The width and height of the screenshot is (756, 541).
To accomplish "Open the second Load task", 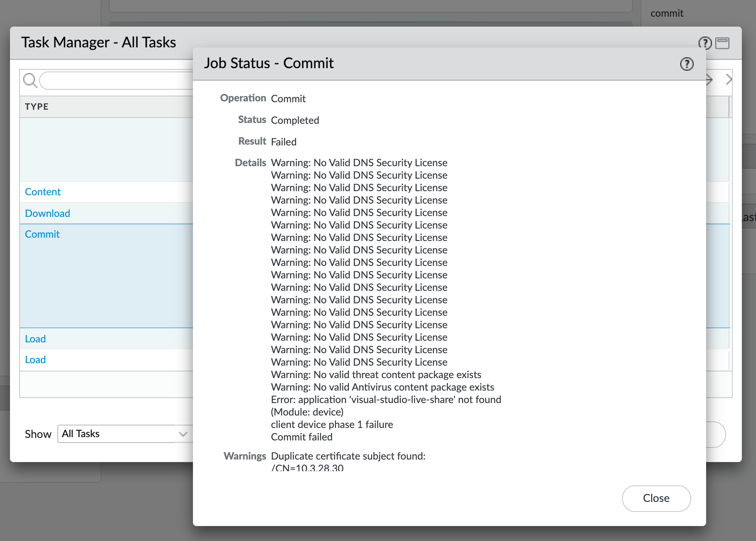I will coord(35,359).
